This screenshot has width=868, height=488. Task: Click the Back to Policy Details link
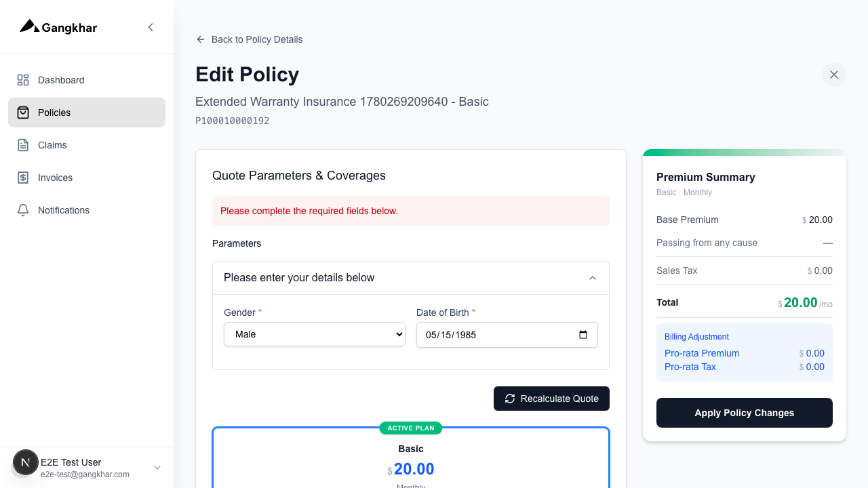pos(250,39)
